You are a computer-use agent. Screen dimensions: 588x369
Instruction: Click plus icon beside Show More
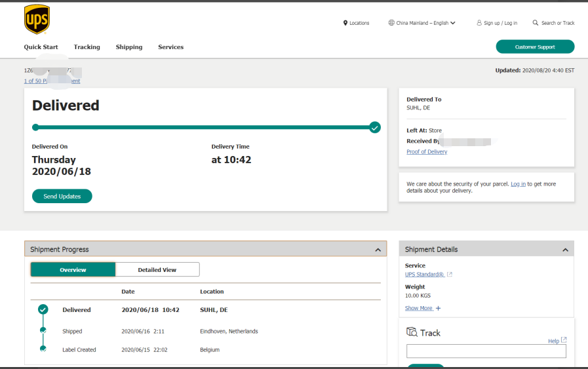(438, 308)
